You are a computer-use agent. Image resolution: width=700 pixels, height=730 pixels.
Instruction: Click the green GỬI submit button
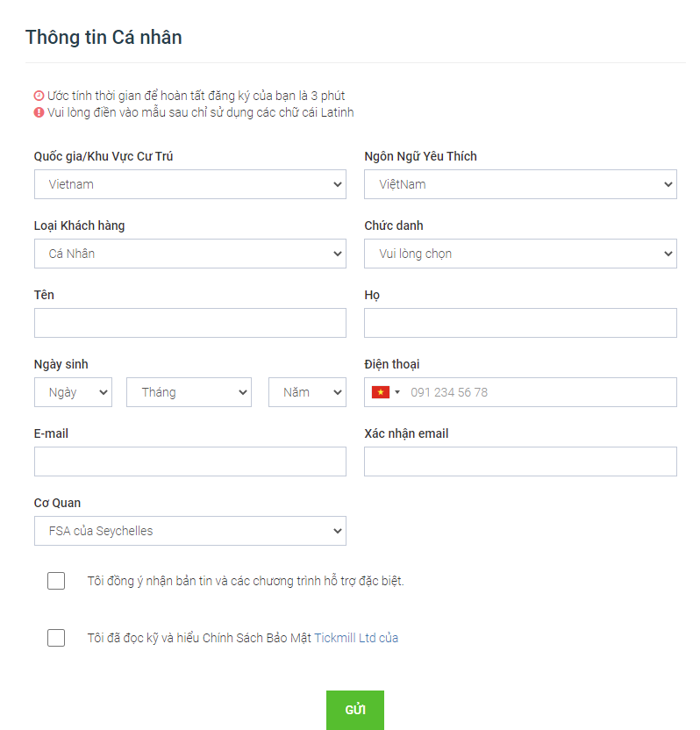coord(355,710)
